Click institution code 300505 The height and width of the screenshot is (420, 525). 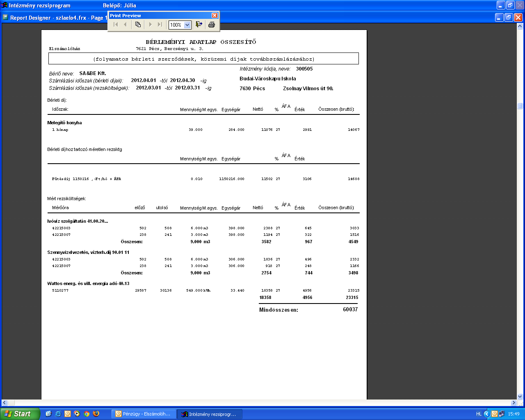[x=304, y=69]
